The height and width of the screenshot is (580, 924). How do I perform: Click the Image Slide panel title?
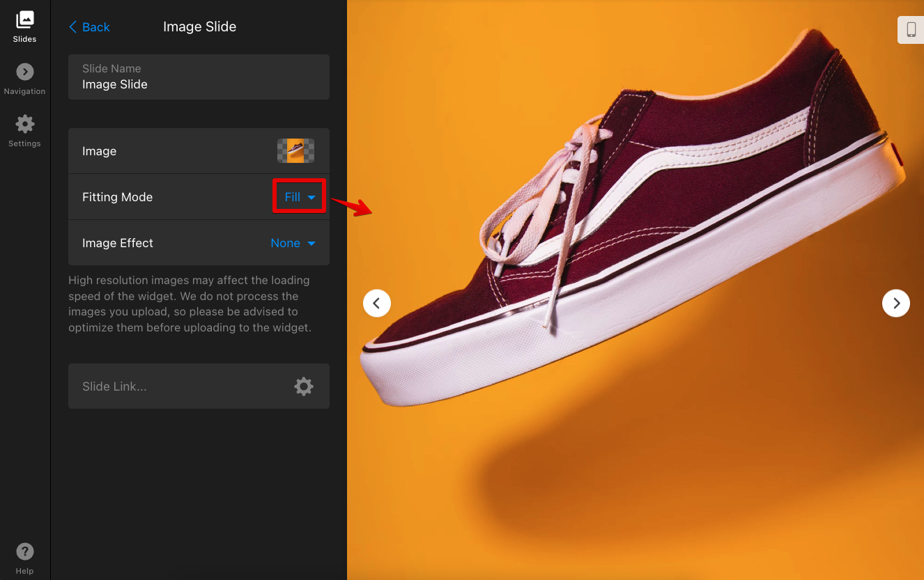pos(199,26)
